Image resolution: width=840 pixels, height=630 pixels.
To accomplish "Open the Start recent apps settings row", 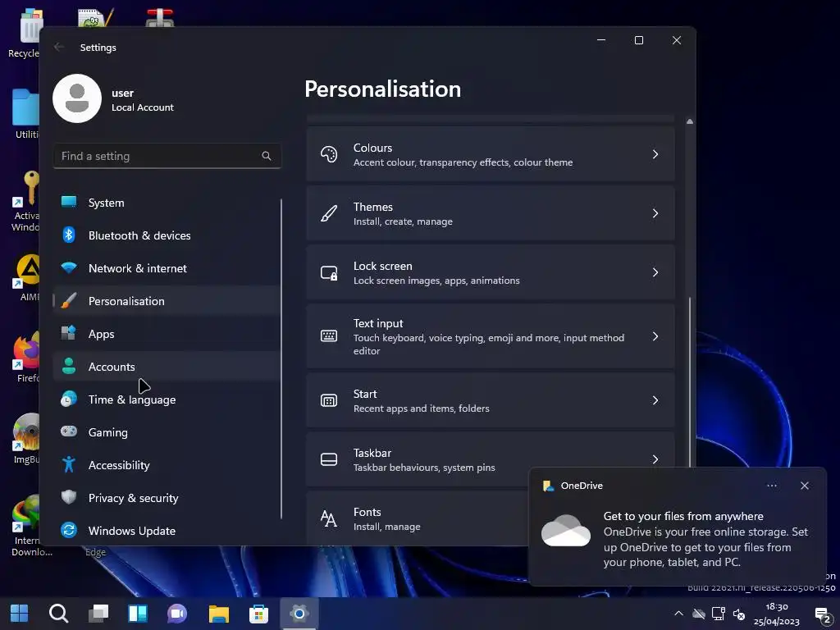I will [491, 400].
